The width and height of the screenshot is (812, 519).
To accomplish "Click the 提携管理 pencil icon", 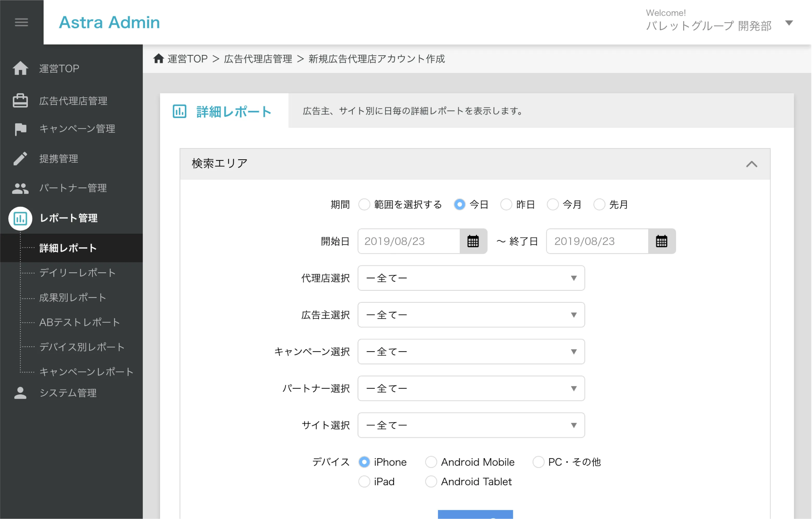I will (x=21, y=158).
